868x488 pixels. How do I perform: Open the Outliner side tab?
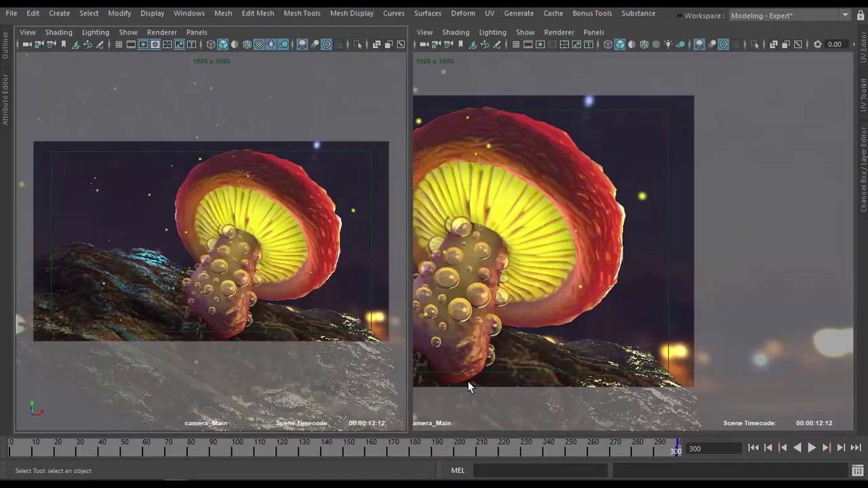(5, 45)
